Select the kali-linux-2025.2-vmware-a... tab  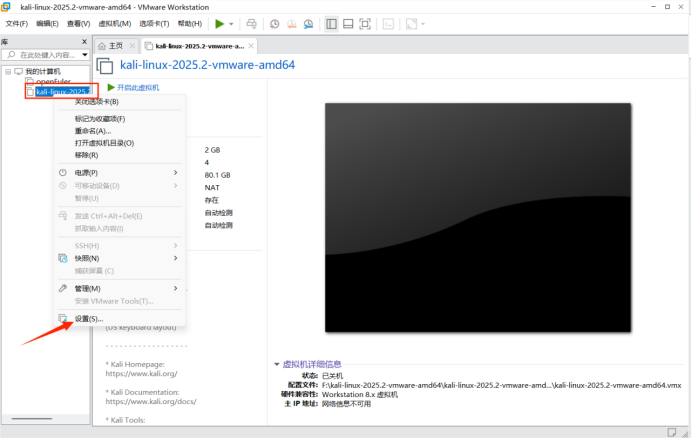200,46
